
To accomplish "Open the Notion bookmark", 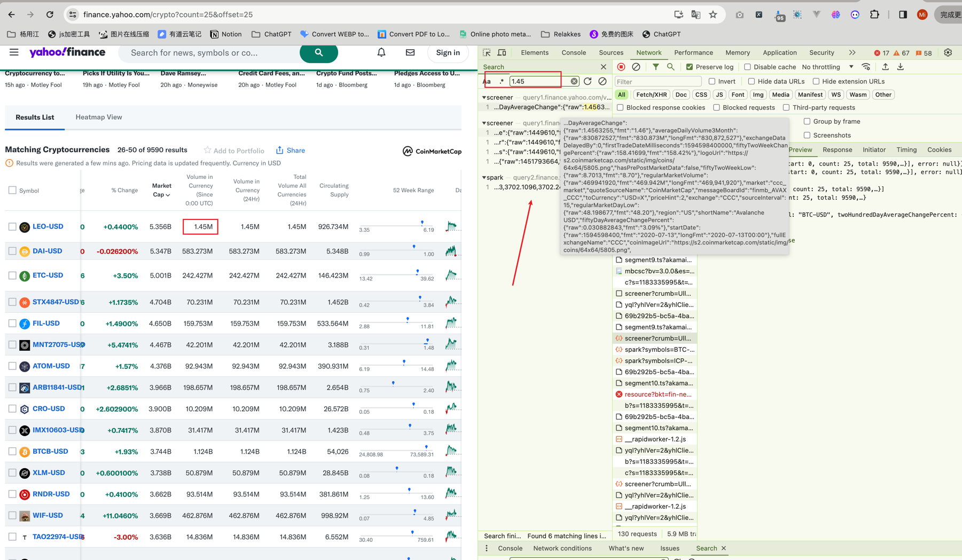I will (x=226, y=34).
